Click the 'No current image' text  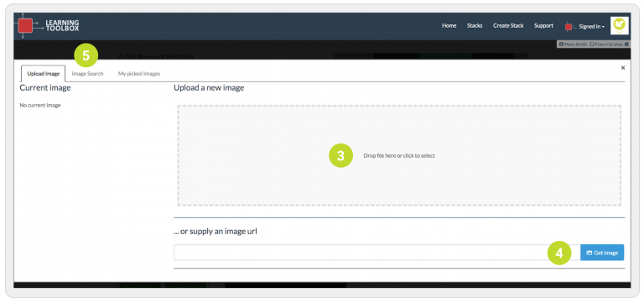click(40, 105)
